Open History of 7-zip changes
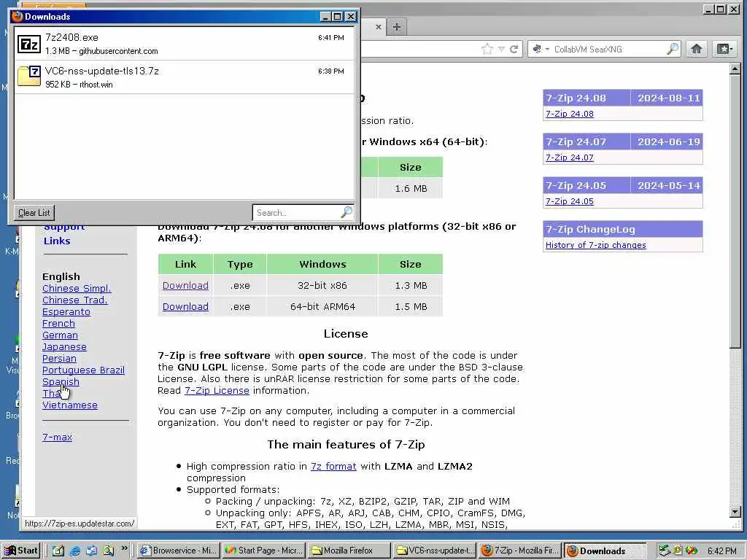The image size is (747, 560). [x=595, y=245]
